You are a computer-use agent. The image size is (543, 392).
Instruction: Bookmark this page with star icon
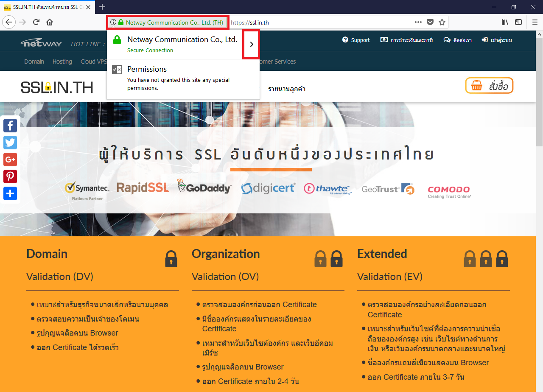[x=442, y=22]
